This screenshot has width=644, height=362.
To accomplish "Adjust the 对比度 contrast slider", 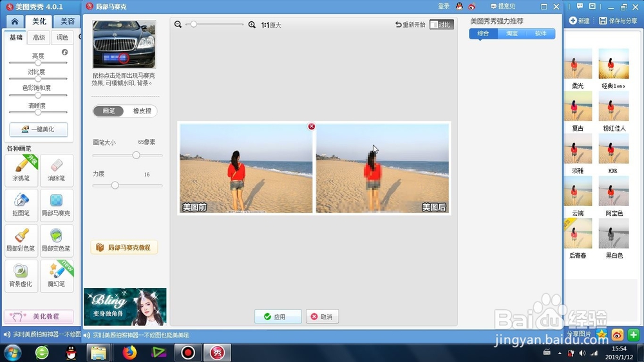I will point(38,79).
